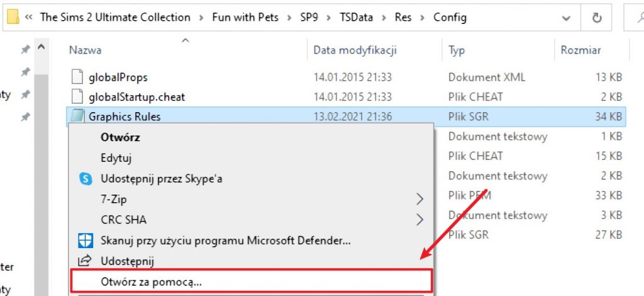The height and width of the screenshot is (296, 644).
Task: Expand the 7-Zip submenu arrow
Action: (x=419, y=200)
